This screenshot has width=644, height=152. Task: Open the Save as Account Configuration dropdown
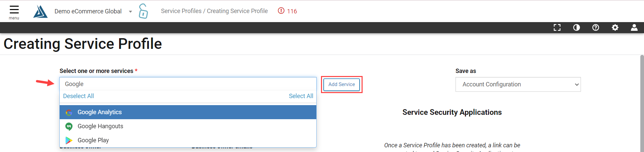[x=518, y=84]
